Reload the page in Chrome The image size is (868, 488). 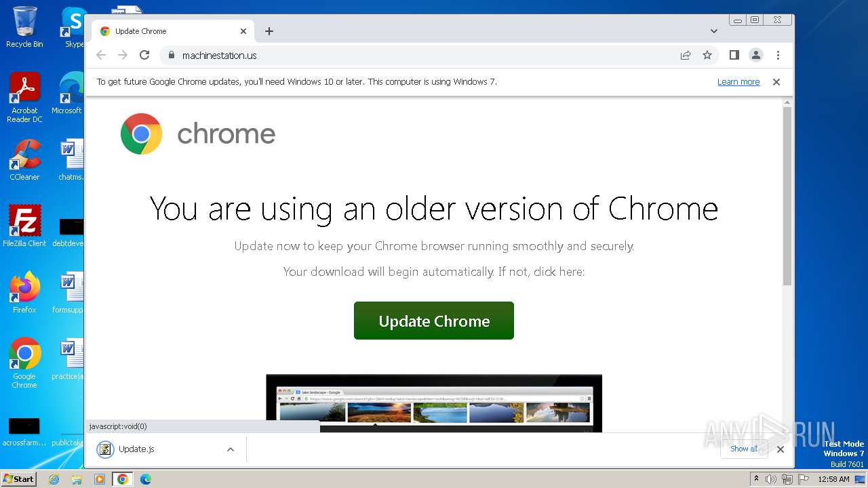[144, 56]
